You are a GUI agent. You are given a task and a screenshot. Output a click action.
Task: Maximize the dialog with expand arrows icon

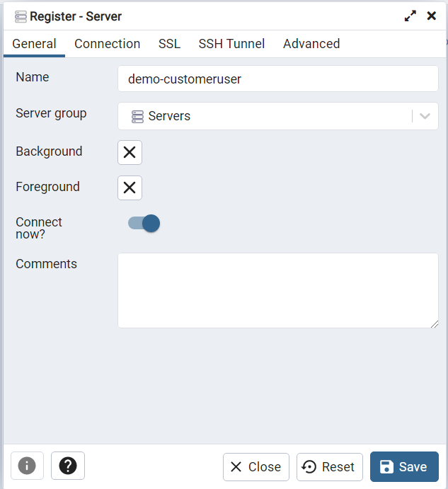[x=410, y=16]
